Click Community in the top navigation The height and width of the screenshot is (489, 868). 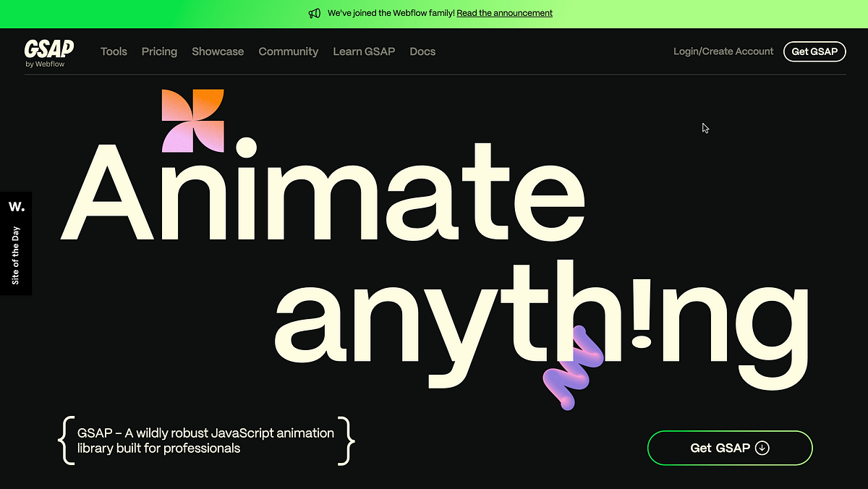point(289,51)
